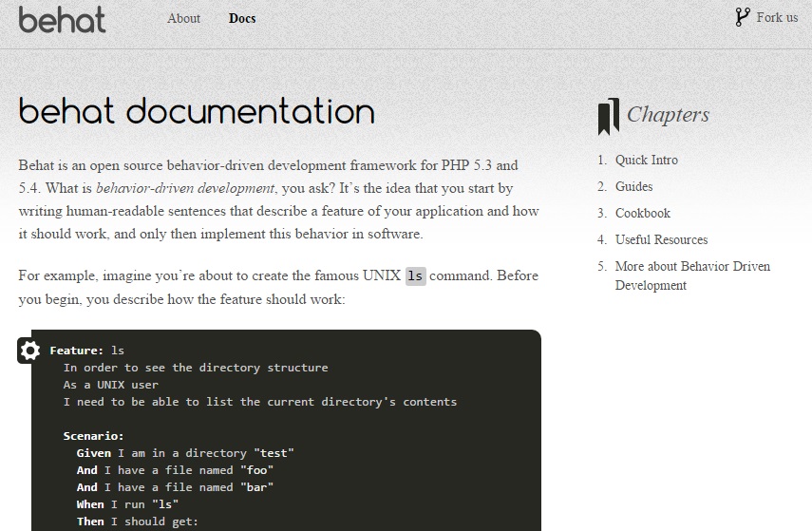Screen dimensions: 812x531
Task: Click the gear icon on the code block
Action: pyautogui.click(x=29, y=351)
